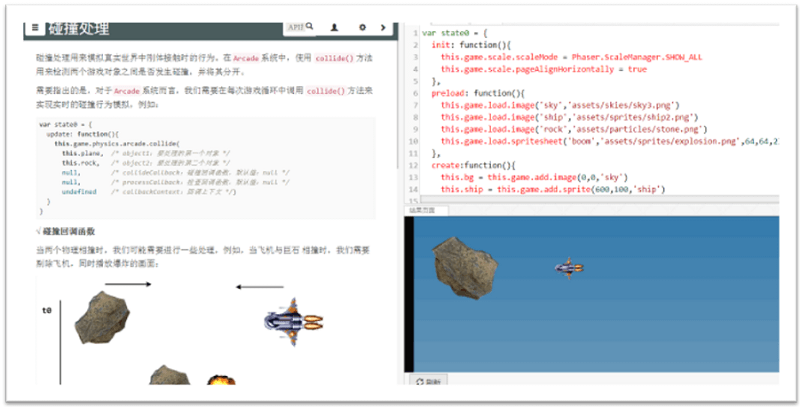Click the 碰撞处理 page title
800x407 pixels.
79,29
